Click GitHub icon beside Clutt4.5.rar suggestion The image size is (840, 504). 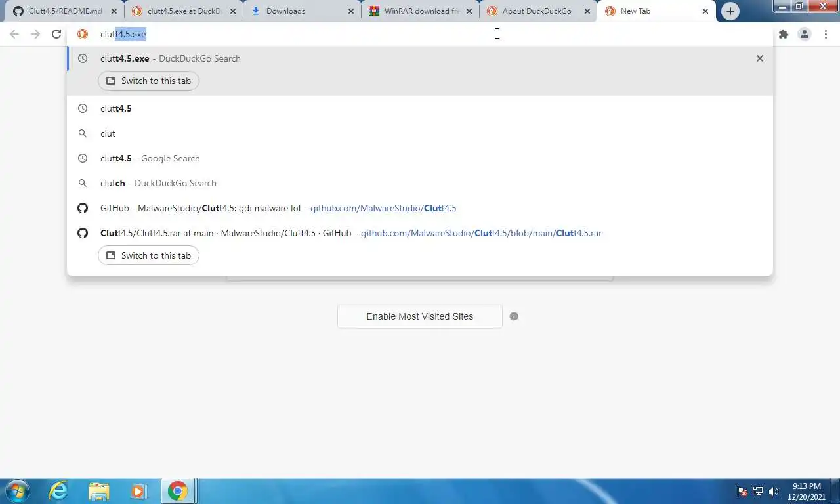pos(83,233)
